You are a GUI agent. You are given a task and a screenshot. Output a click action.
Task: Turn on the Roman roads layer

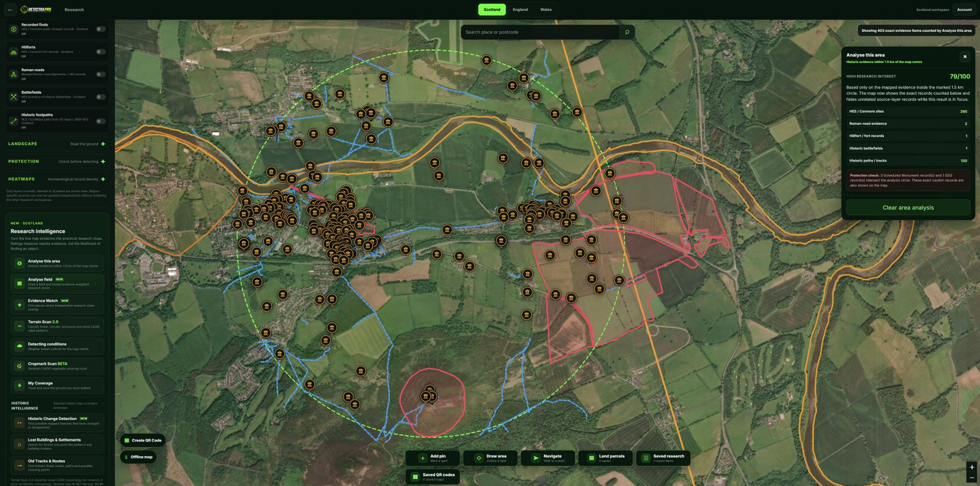100,74
